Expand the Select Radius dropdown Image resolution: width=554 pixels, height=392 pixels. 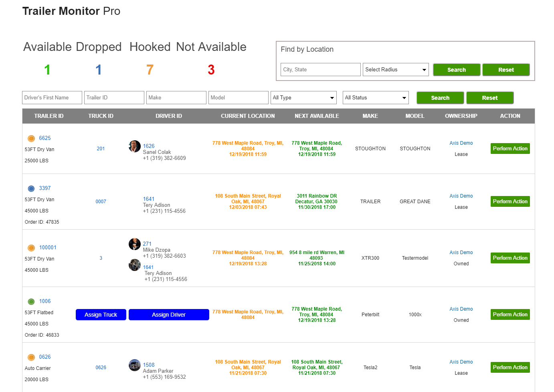point(396,69)
